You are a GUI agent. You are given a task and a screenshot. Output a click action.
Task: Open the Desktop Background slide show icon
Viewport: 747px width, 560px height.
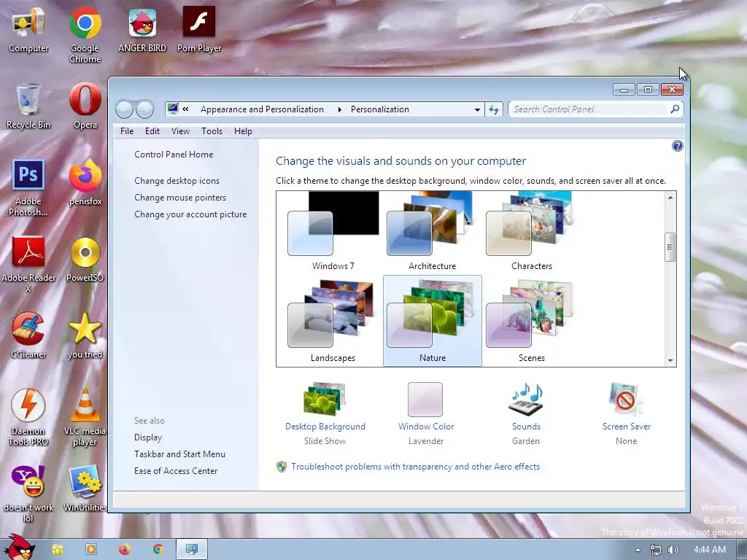[325, 400]
